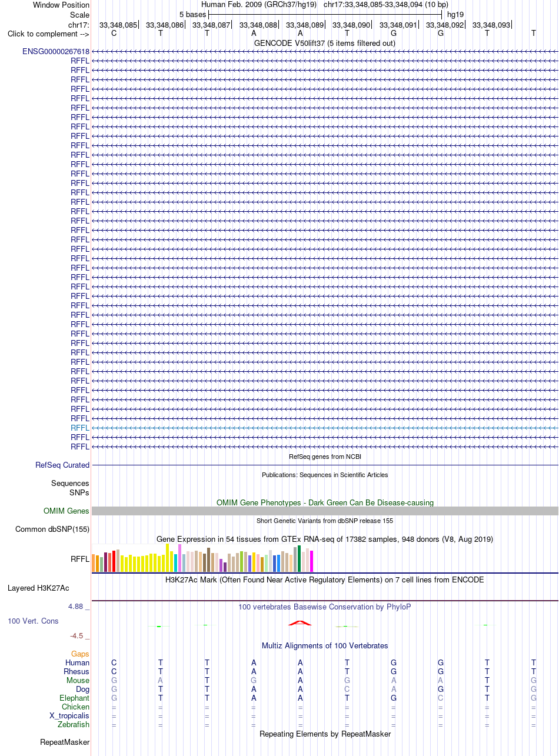The width and height of the screenshot is (559, 756).
Task: Open the RefSeq Curated track label
Action: (x=62, y=465)
